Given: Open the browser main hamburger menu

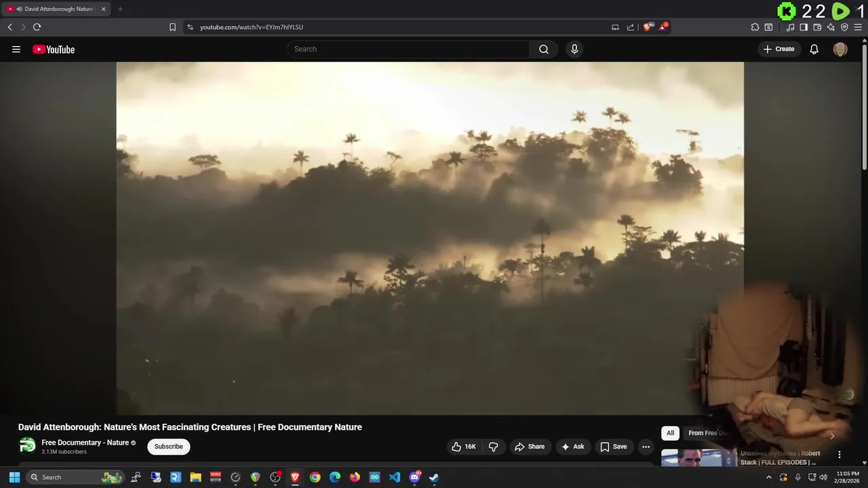Looking at the screenshot, I should click(x=858, y=27).
